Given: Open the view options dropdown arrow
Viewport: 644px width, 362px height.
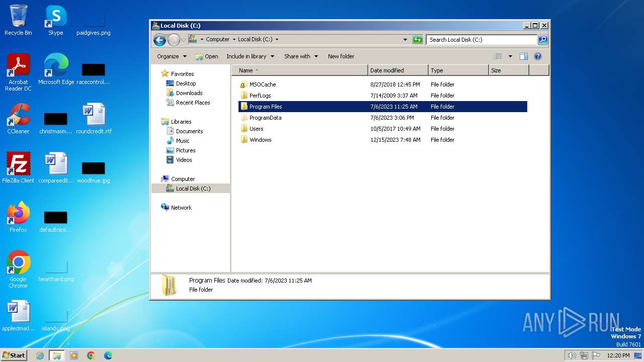Looking at the screenshot, I should [510, 56].
